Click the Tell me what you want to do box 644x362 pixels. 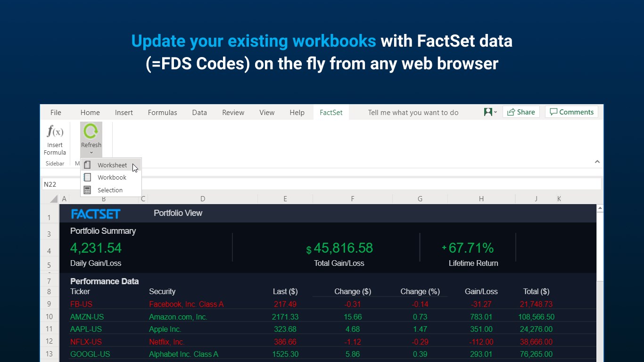[x=413, y=112]
